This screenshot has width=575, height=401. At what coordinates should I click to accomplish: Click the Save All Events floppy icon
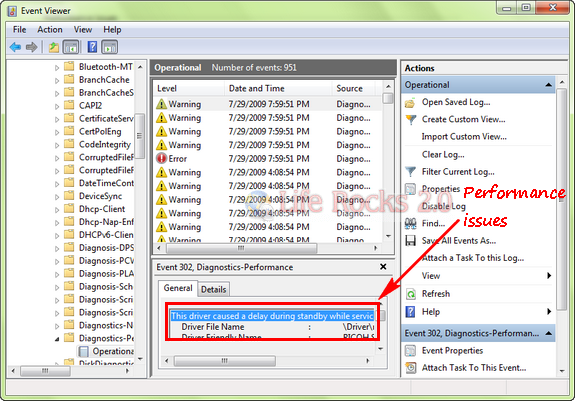click(411, 241)
